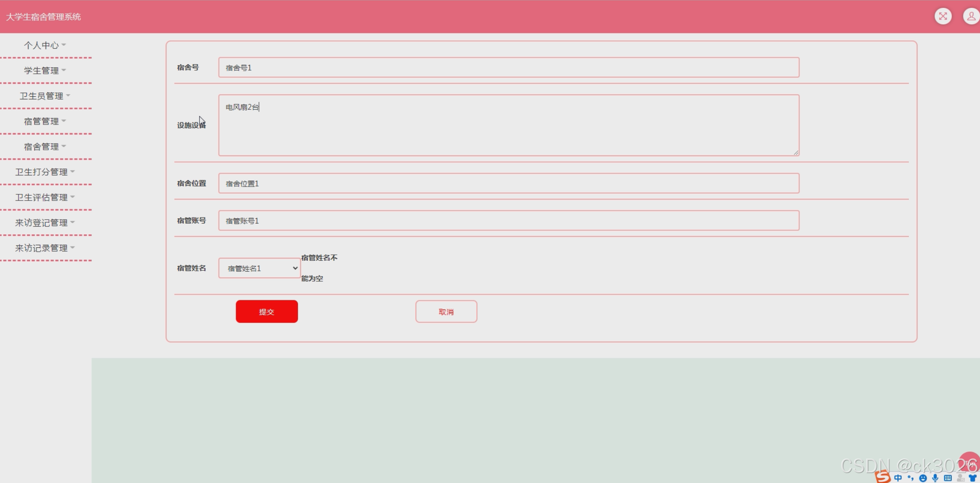Image resolution: width=980 pixels, height=483 pixels.
Task: Click the Sogou skin shirt icon
Action: [x=973, y=478]
